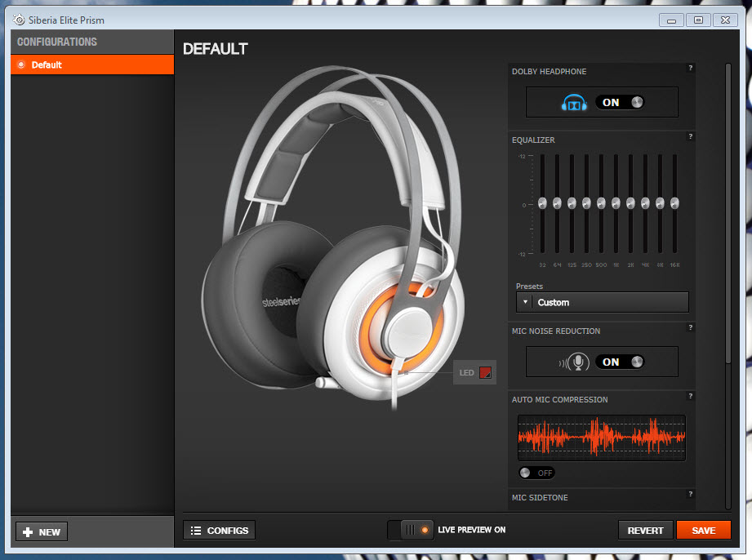Turn off Mic Noise Reduction switch
This screenshot has height=560, width=752.
(620, 362)
